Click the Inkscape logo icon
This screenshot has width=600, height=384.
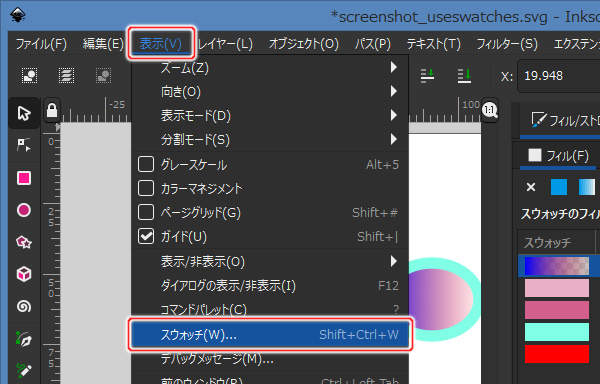click(x=18, y=15)
